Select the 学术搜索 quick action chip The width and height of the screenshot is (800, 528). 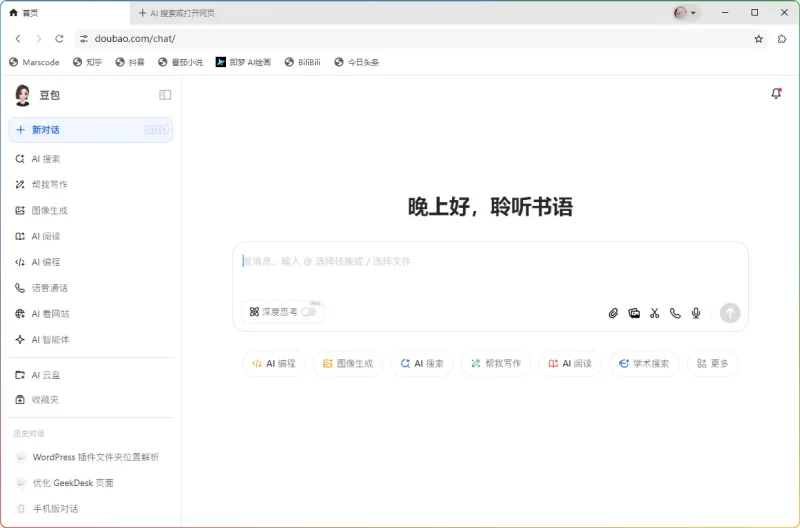pyautogui.click(x=644, y=364)
